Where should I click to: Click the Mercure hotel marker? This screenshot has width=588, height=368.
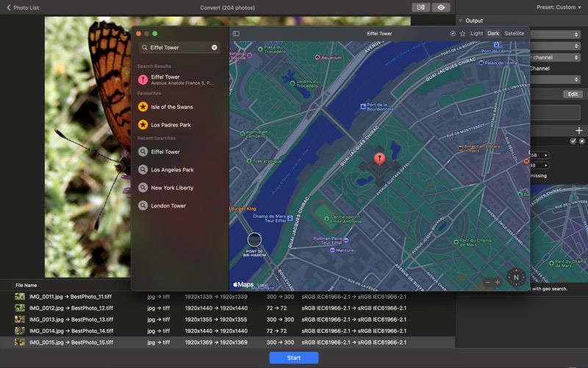click(x=332, y=250)
